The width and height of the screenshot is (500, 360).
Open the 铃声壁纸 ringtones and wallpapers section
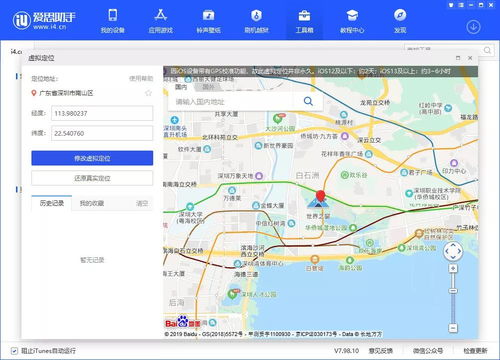click(209, 21)
